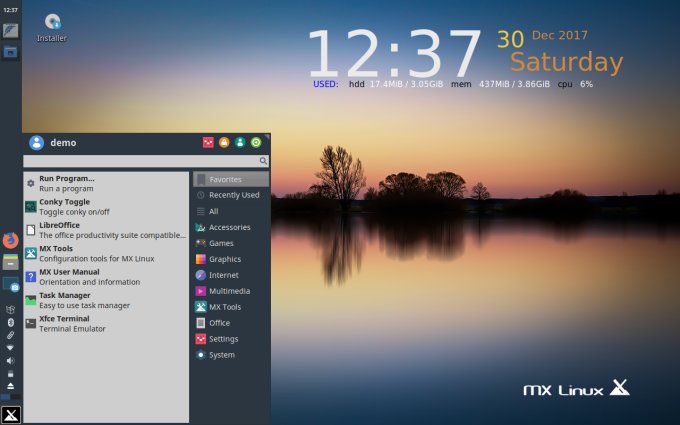Click the orange lock screen icon
The width and height of the screenshot is (680, 425).
point(224,142)
